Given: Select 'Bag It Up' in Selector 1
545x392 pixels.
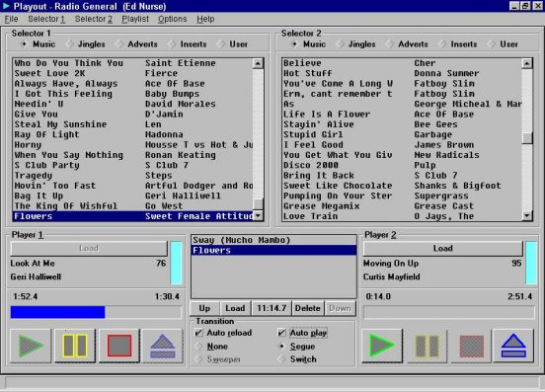Looking at the screenshot, I should (132, 196).
